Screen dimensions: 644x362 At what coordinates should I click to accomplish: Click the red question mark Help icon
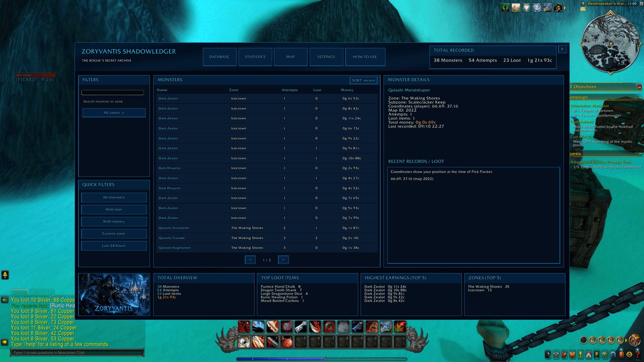[637, 354]
